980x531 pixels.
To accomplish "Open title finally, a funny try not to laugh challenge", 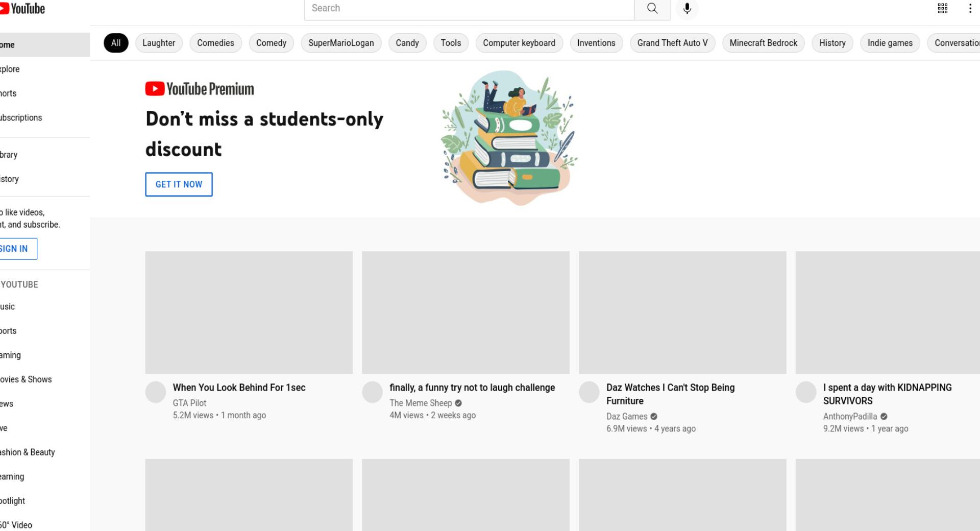I will 472,388.
